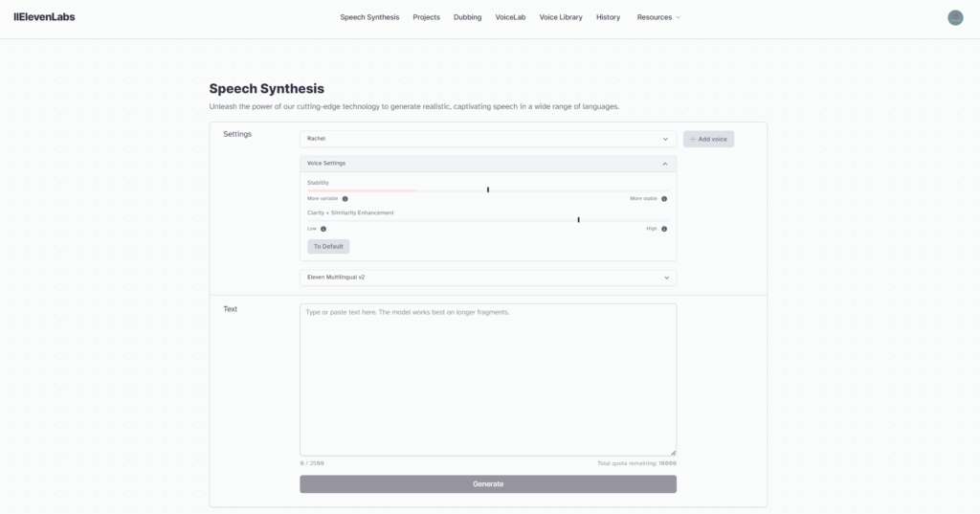Image resolution: width=980 pixels, height=514 pixels.
Task: Open the user profile avatar
Action: [955, 17]
